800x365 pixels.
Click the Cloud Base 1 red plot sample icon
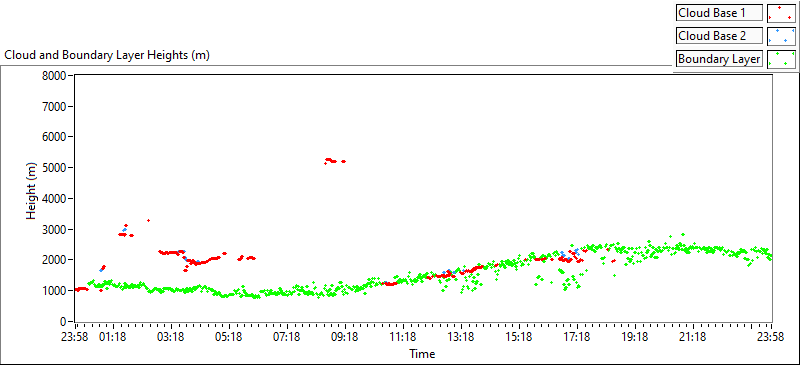tap(781, 13)
